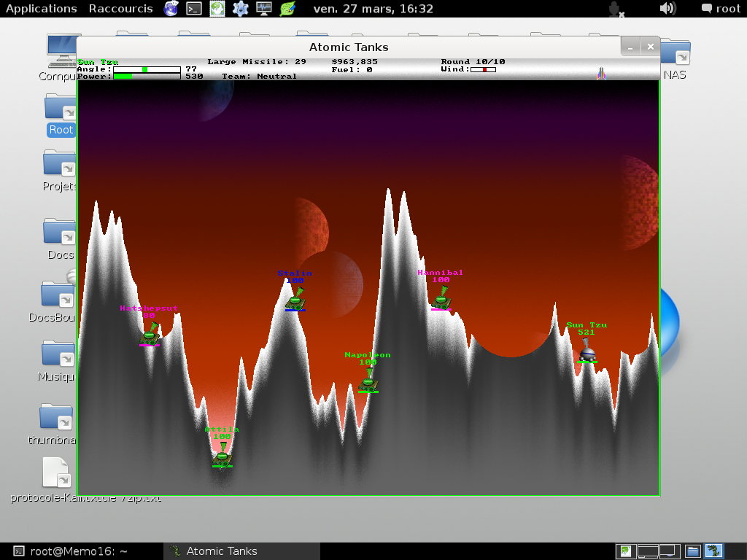Click the green globe launcher icon
The width and height of the screenshot is (747, 560).
click(217, 9)
